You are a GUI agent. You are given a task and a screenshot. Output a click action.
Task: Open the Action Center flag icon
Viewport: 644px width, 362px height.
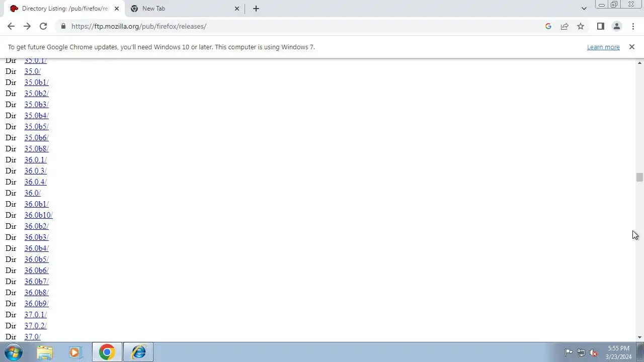pyautogui.click(x=569, y=352)
